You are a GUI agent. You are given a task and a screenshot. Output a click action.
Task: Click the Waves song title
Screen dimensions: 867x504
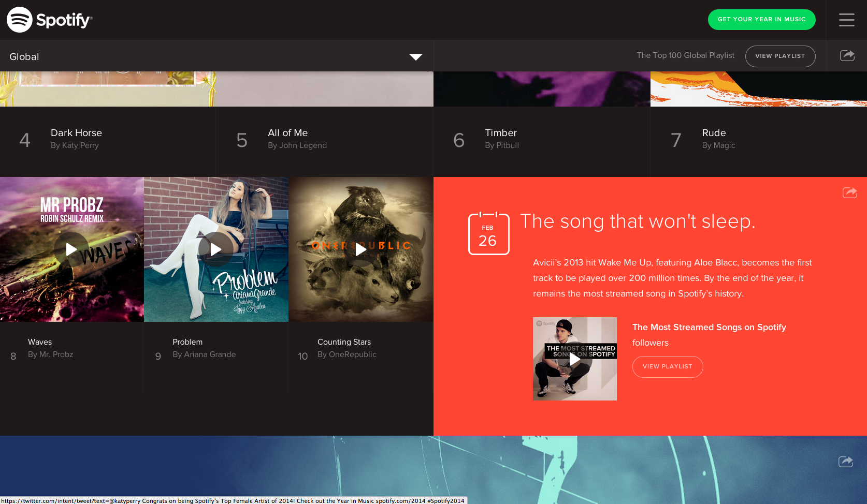pos(40,342)
